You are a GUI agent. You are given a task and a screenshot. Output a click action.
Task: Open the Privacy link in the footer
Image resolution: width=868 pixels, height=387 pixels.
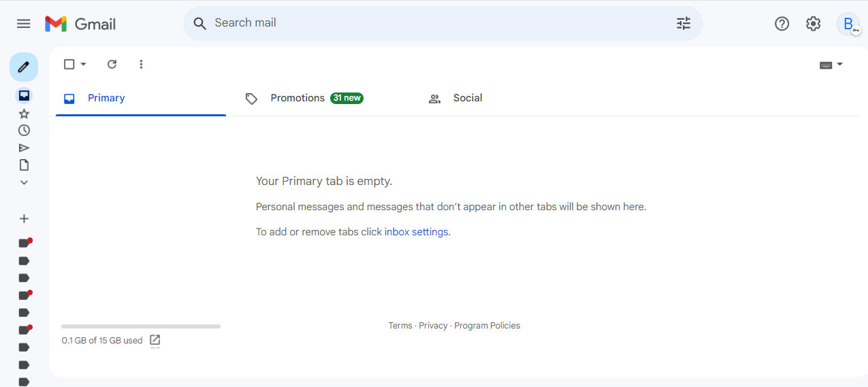(433, 326)
